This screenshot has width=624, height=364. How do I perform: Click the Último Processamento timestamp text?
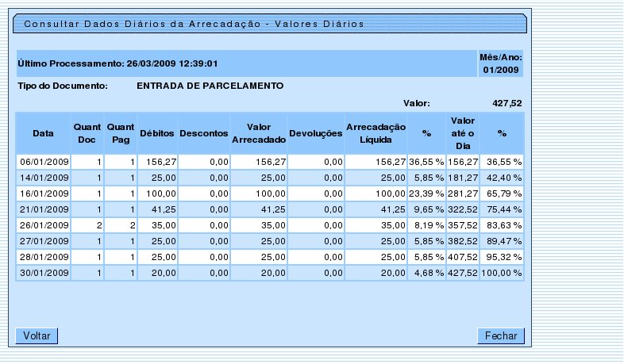(x=117, y=63)
